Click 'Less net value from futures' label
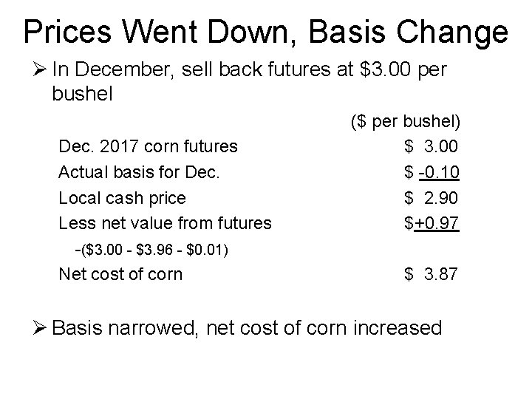 coord(165,223)
